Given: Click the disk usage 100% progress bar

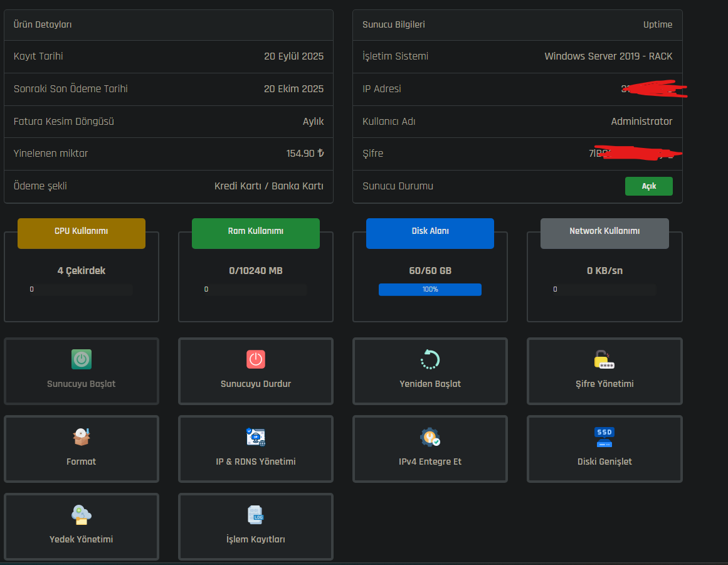Looking at the screenshot, I should coord(430,290).
